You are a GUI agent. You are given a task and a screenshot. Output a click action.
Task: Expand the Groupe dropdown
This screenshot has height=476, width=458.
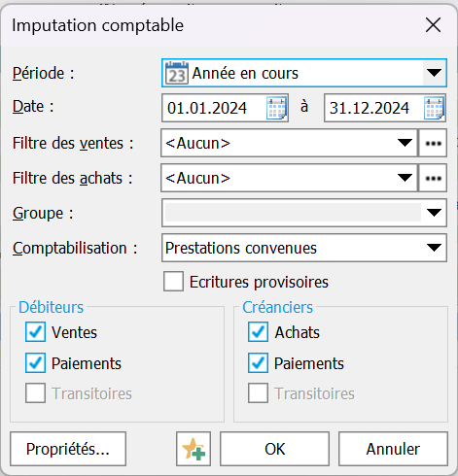434,213
